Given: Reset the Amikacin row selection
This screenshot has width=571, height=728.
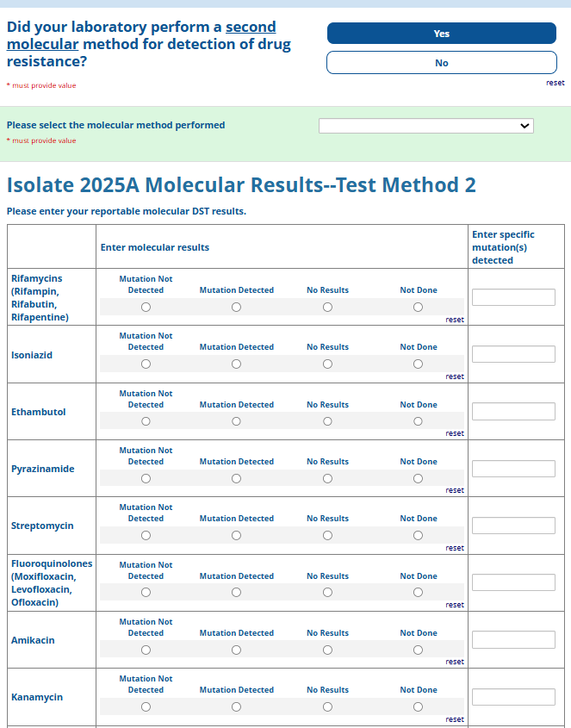Looking at the screenshot, I should click(455, 662).
